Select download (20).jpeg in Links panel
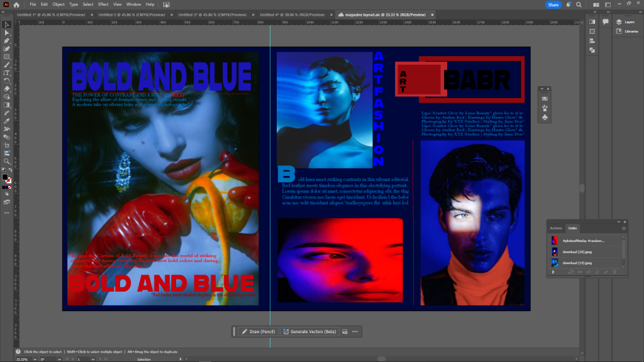 pyautogui.click(x=577, y=251)
